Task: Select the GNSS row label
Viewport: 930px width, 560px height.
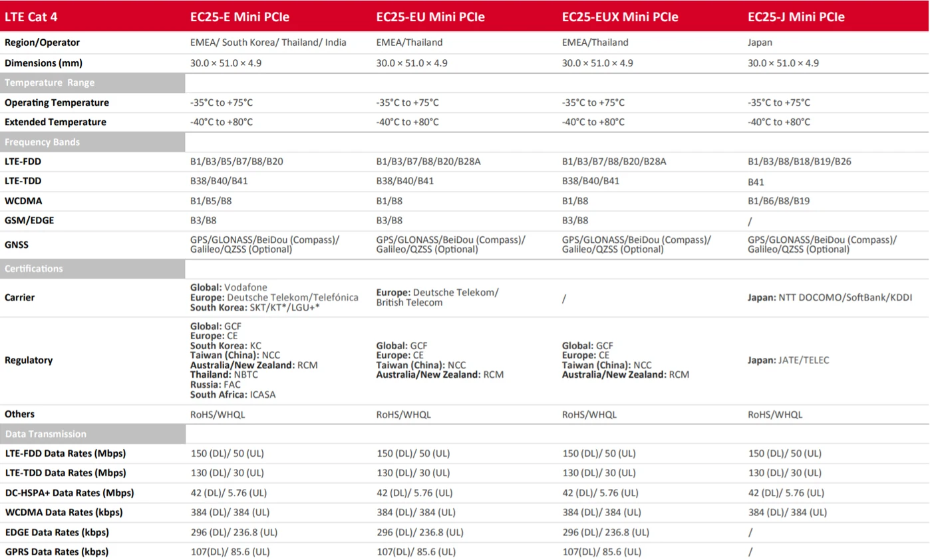Action: point(17,245)
